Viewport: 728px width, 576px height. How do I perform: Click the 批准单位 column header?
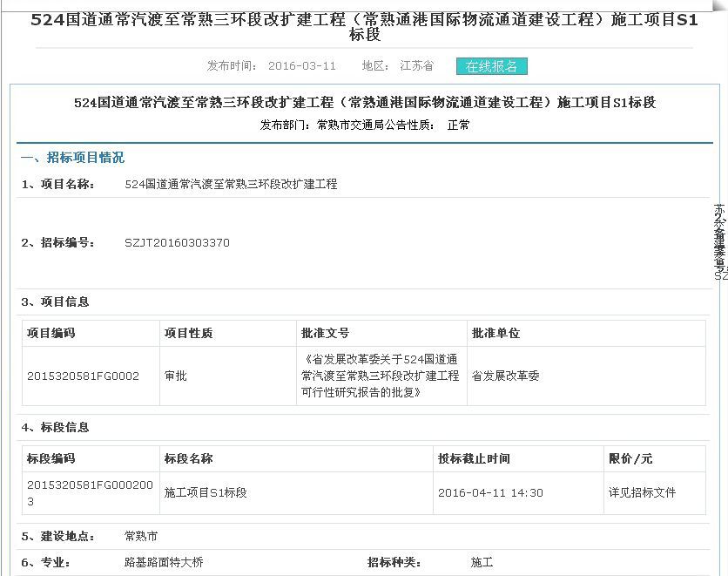pos(495,334)
